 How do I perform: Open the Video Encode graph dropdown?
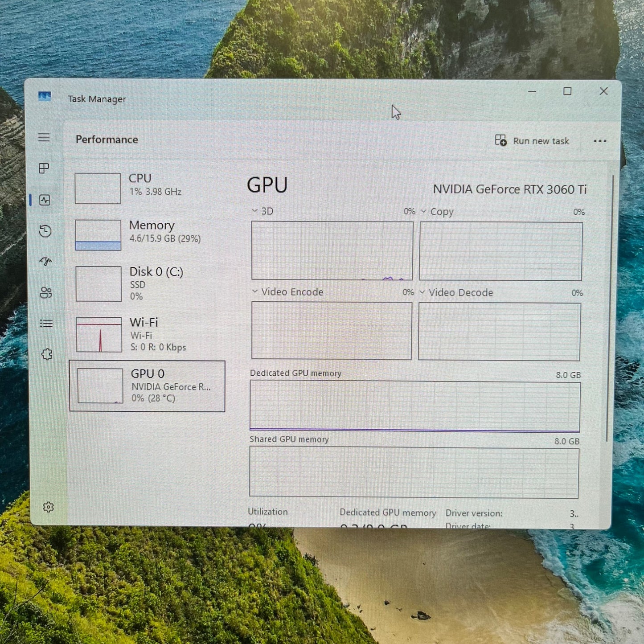click(x=254, y=291)
